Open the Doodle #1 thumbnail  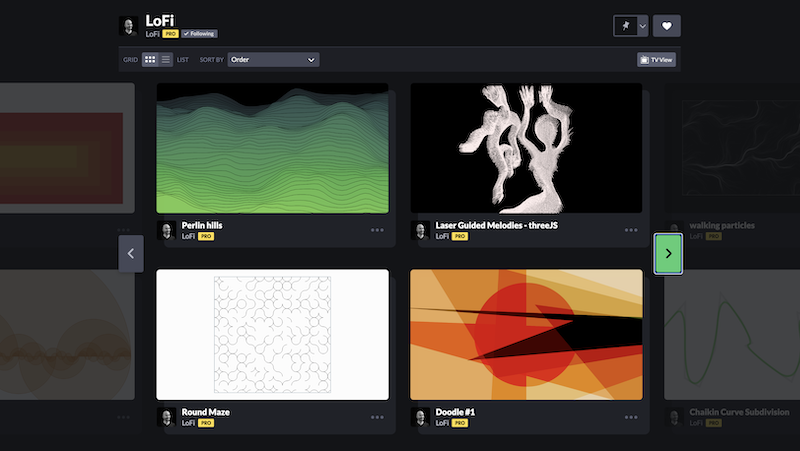527,335
